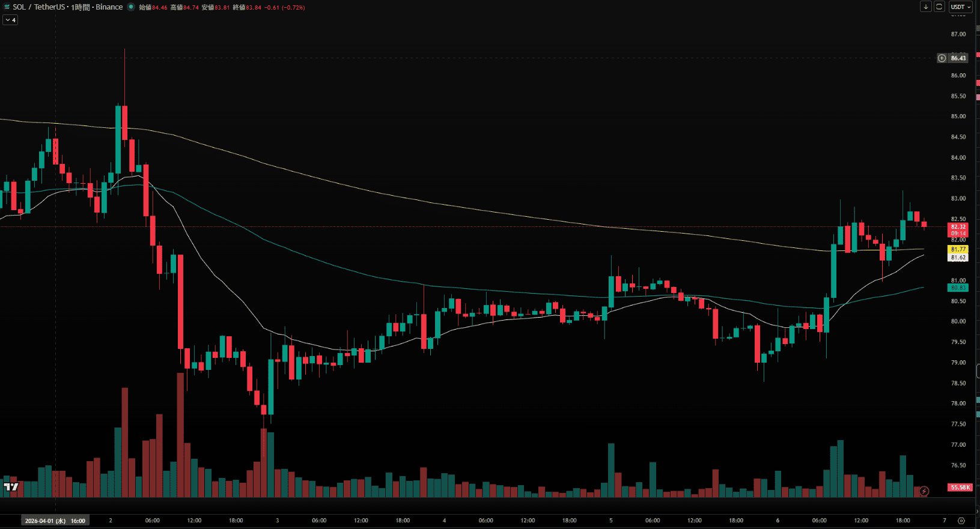Click the current price label 82.32
The image size is (980, 529).
click(958, 227)
